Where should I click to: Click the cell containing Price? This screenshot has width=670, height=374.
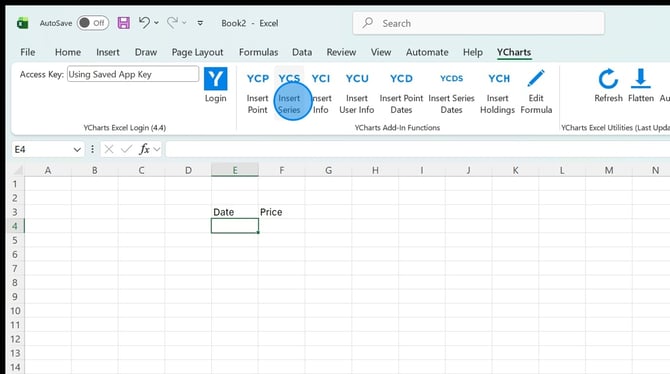point(282,212)
